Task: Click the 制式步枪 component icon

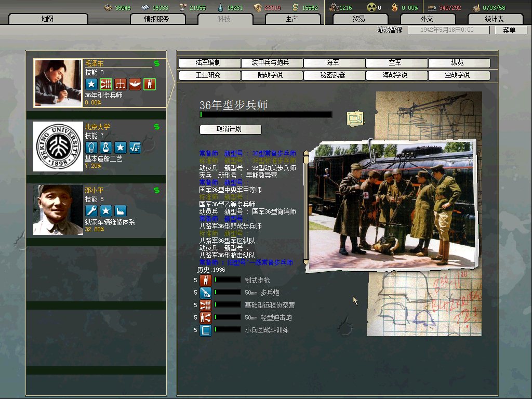Action: pyautogui.click(x=205, y=280)
